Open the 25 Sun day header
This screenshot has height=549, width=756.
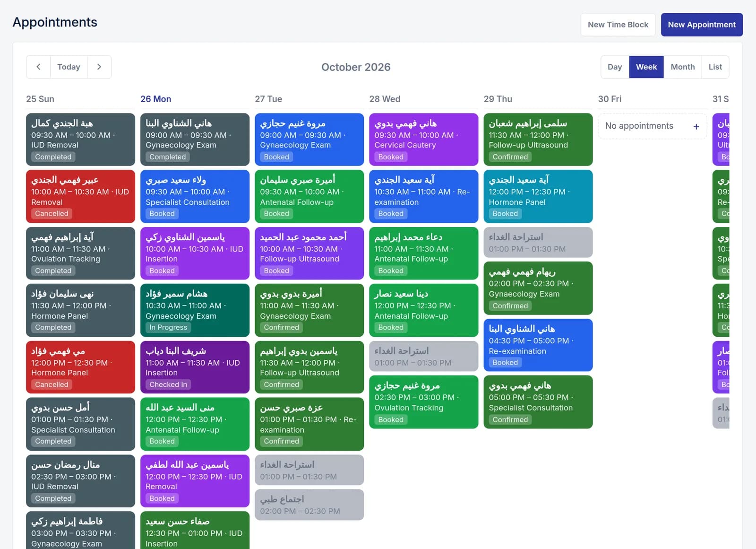pos(40,99)
